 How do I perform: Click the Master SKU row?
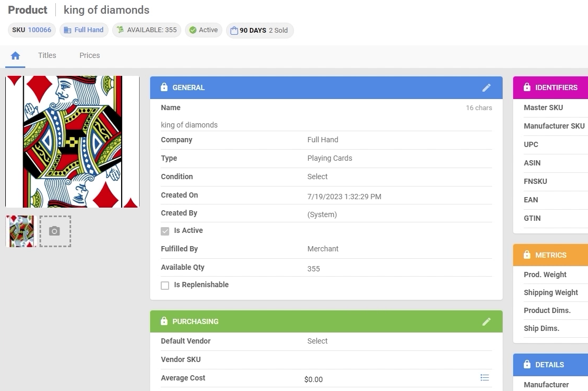click(x=556, y=107)
